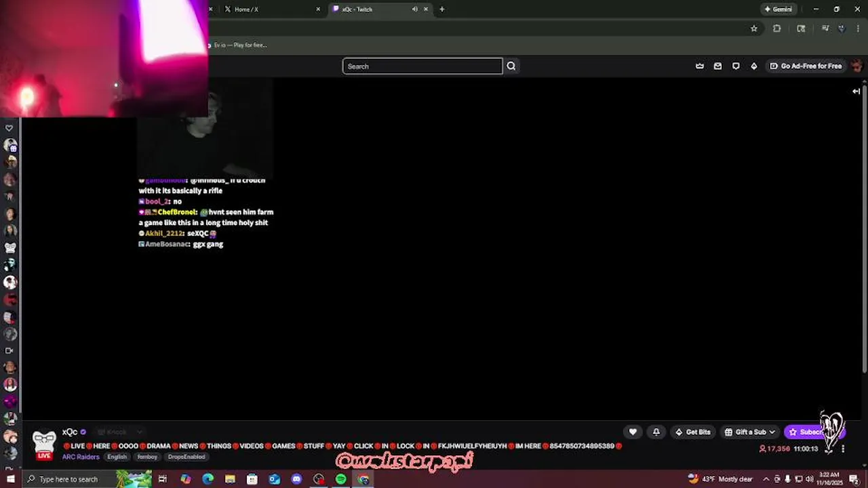Open the Chrome three-dot menu
The width and height of the screenshot is (868, 488).
click(858, 28)
